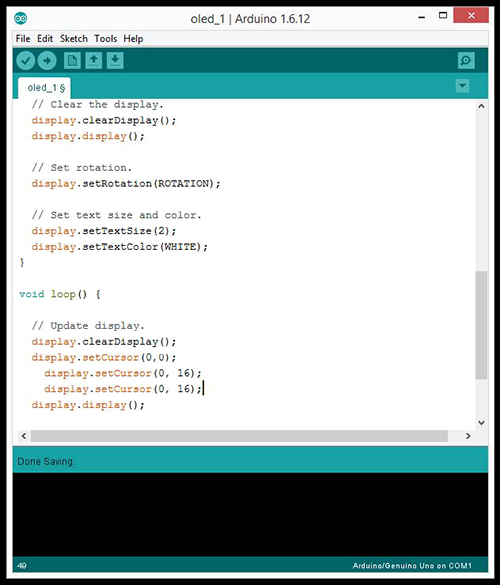
Task: Click display.setTextColor(WHITE); line
Action: coord(119,247)
